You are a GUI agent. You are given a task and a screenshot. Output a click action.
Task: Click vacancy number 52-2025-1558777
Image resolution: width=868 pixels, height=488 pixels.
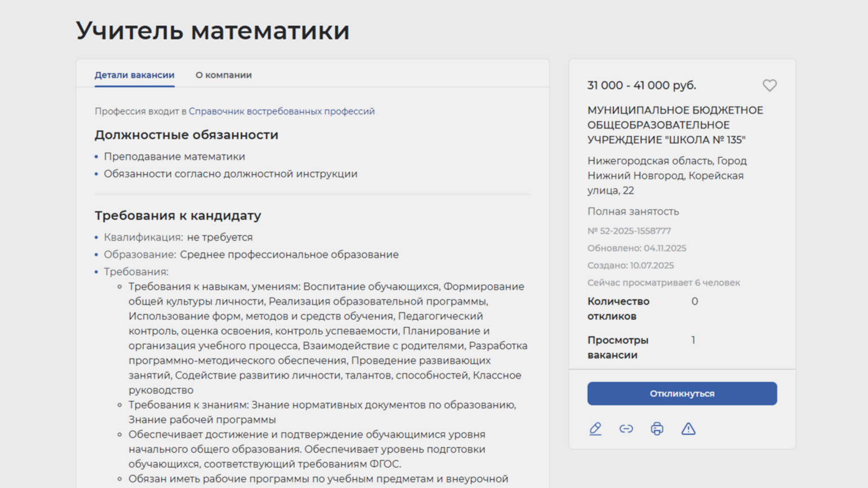pos(629,231)
